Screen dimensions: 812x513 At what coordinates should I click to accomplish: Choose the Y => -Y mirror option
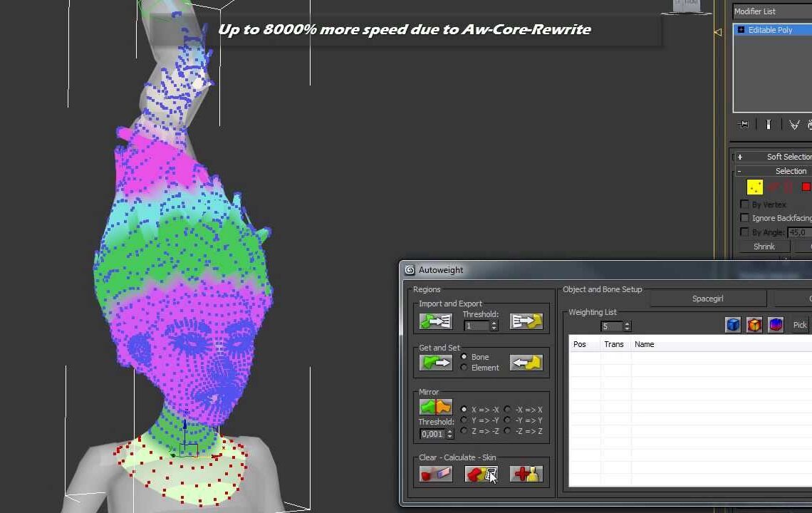click(x=464, y=420)
